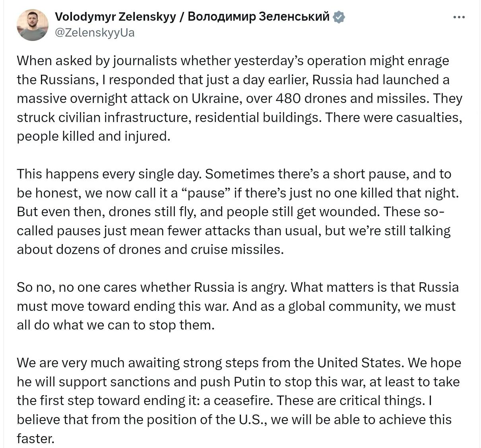Open the @ZelenskyyUa handle link
481x448 pixels.
[x=94, y=32]
